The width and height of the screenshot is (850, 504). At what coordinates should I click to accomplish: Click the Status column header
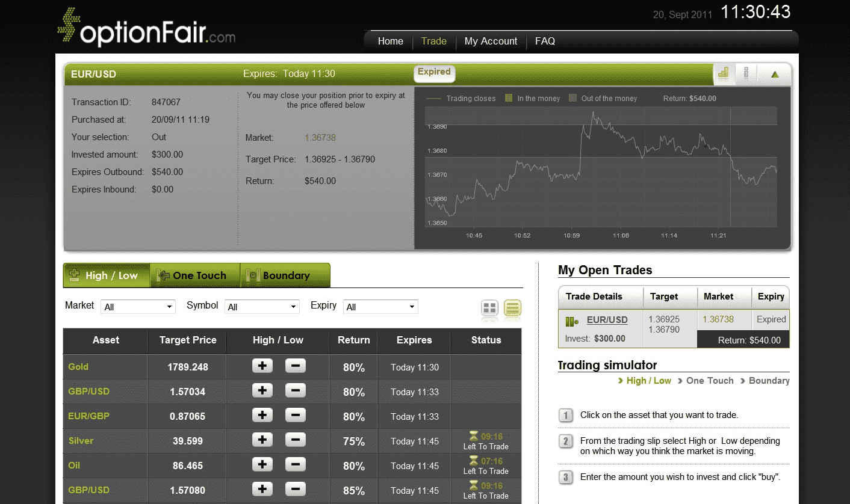[486, 340]
